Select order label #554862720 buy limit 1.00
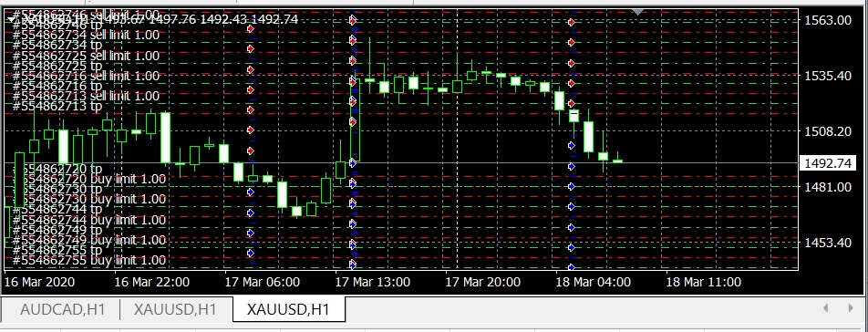Image resolution: width=868 pixels, height=332 pixels. click(x=88, y=179)
